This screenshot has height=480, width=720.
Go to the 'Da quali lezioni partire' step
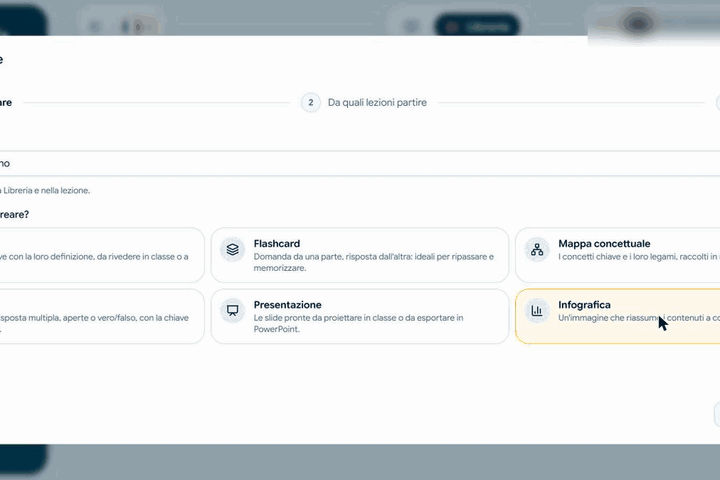coord(377,102)
